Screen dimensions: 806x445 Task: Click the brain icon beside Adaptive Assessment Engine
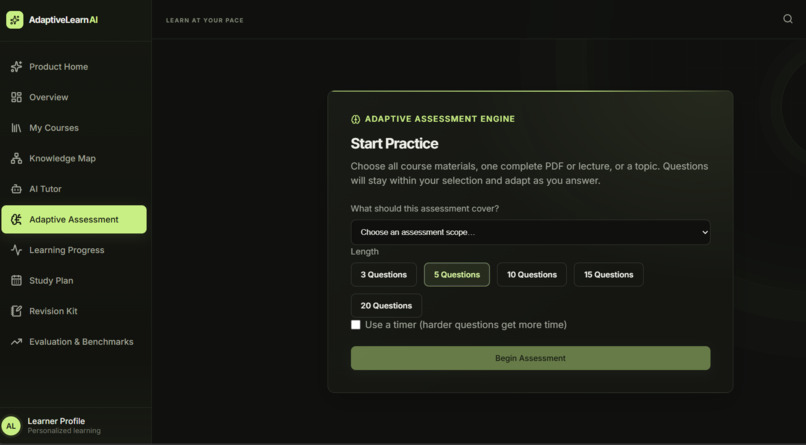click(x=355, y=119)
